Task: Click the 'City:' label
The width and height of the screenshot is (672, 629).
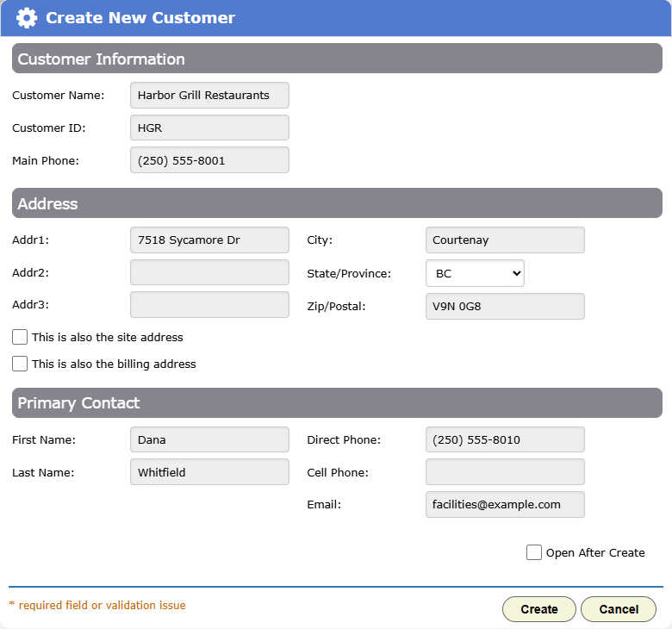Action: [320, 240]
